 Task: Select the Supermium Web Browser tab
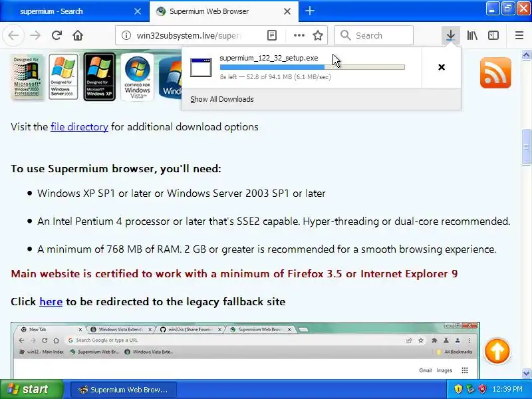click(x=224, y=11)
